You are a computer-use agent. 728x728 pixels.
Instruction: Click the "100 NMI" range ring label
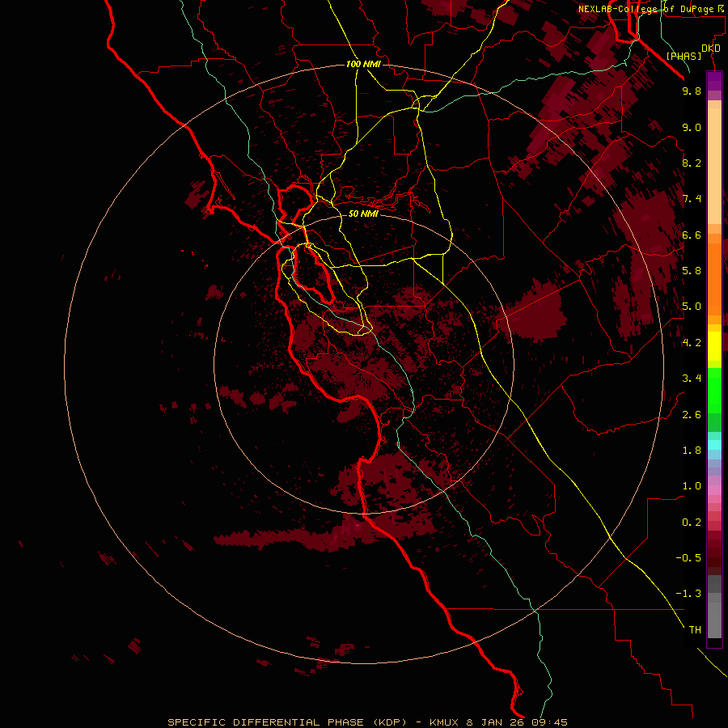tap(363, 64)
